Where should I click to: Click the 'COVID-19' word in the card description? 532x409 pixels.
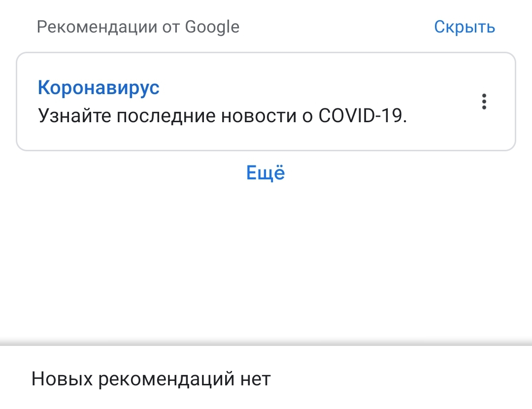click(x=360, y=116)
